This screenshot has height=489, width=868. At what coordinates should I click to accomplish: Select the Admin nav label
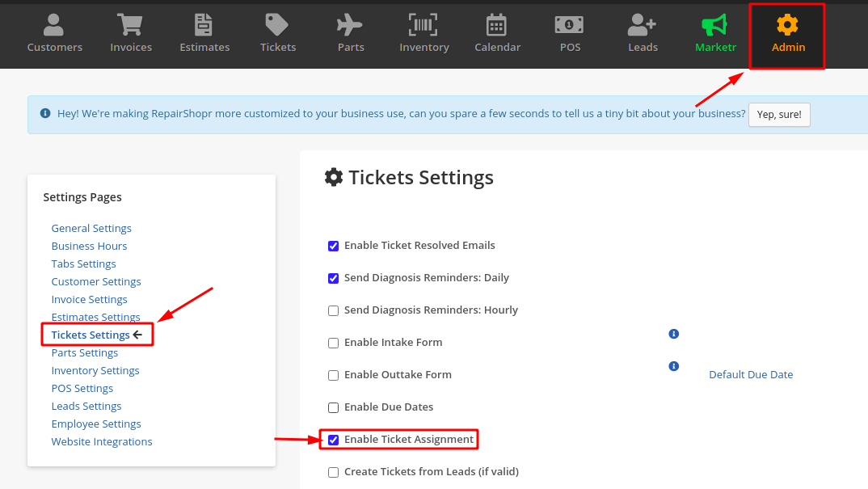[788, 47]
